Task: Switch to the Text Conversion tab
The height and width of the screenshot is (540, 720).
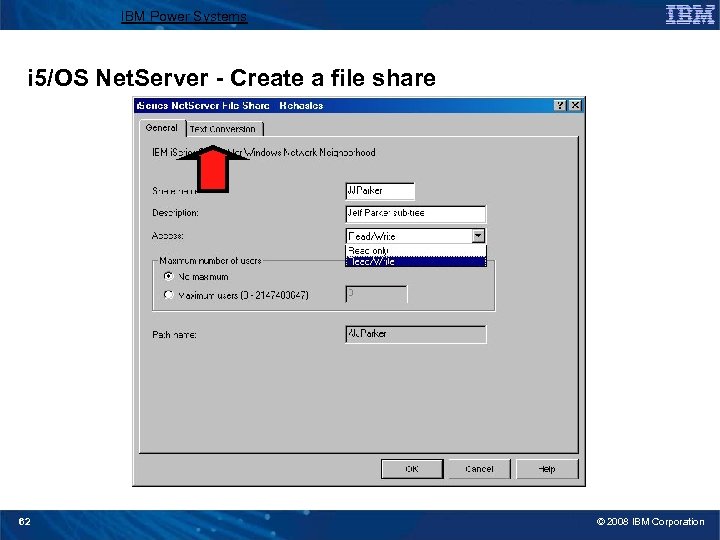Action: tap(225, 129)
